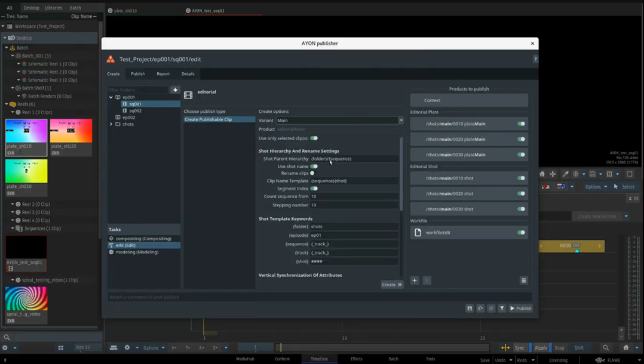Image resolution: width=644 pixels, height=364 pixels.
Task: Click the home icon in the Flame viewer toolbar
Action: coord(542,174)
